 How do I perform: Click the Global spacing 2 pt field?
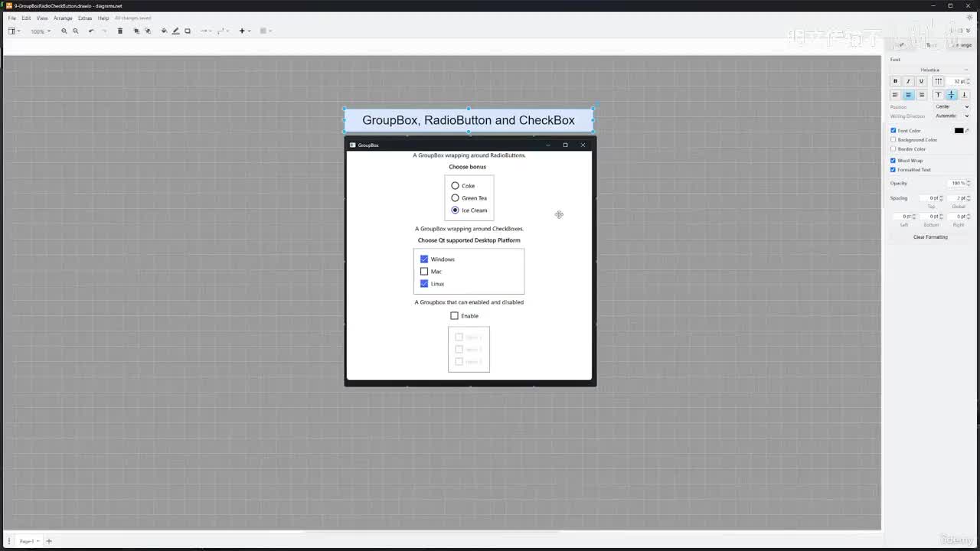[958, 198]
